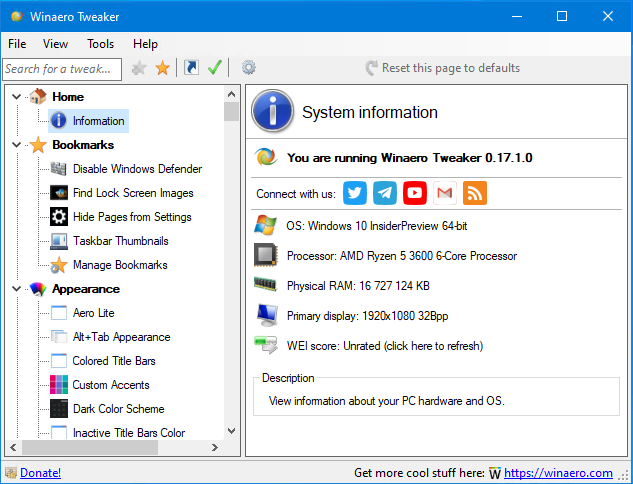Screen dimensions: 633x484
Task: Click the Donate icon in status bar
Action: (x=11, y=472)
